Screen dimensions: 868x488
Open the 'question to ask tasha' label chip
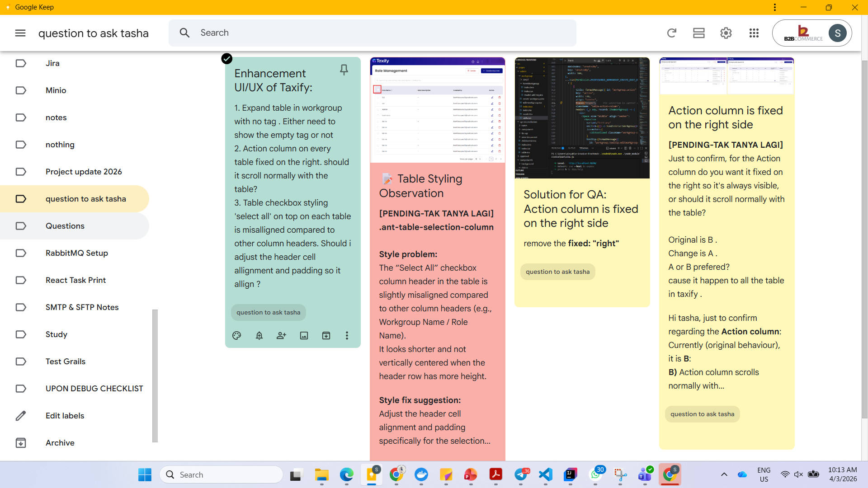click(x=268, y=312)
